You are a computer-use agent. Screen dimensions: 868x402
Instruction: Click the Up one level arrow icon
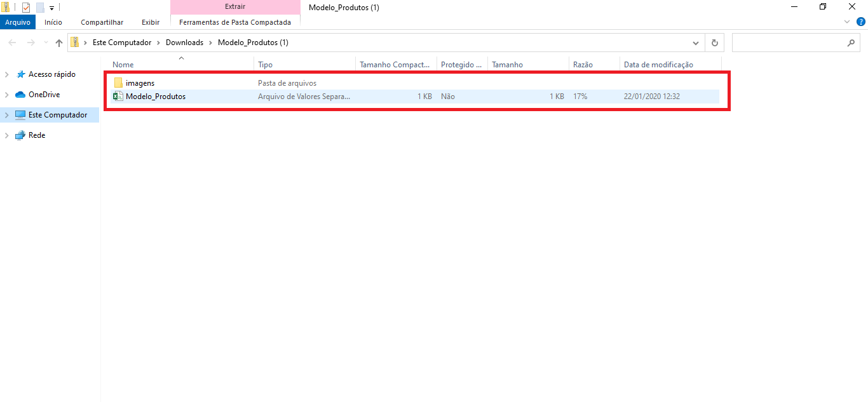(59, 43)
